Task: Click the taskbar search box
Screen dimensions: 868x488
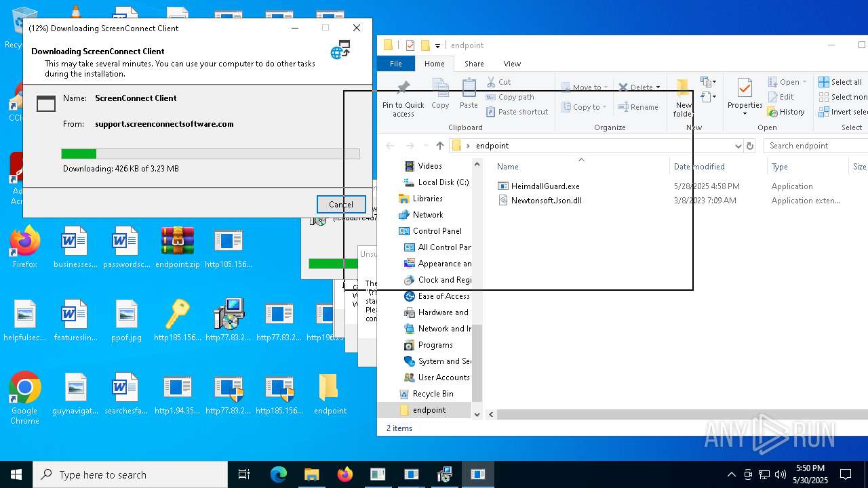Action: coord(130,474)
